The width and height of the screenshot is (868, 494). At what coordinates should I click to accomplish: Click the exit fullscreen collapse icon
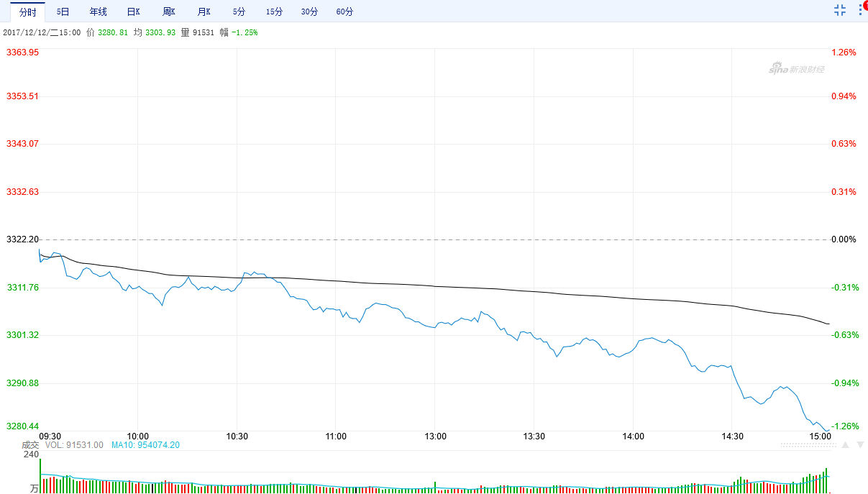tap(839, 9)
